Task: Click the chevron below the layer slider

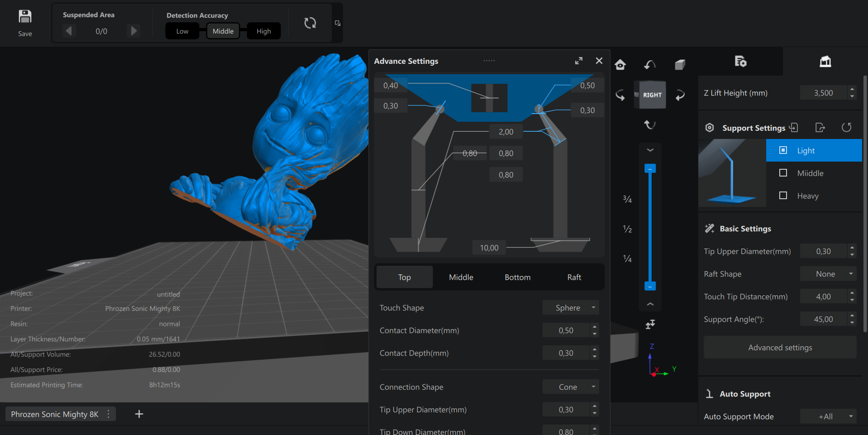Action: click(x=650, y=304)
